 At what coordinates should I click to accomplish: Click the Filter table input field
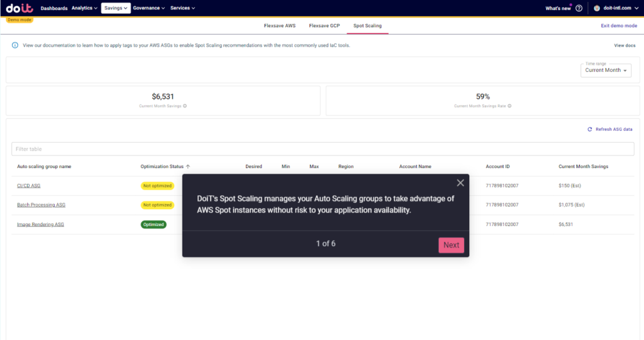322,149
